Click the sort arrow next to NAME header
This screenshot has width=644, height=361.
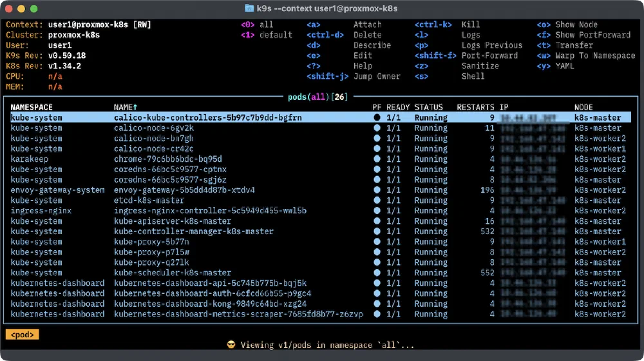[135, 107]
